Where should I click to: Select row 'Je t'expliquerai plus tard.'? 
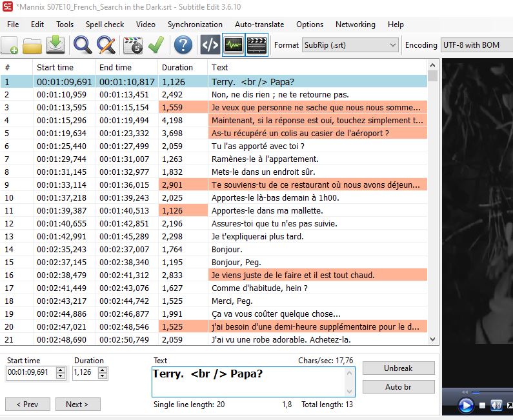[x=214, y=237]
